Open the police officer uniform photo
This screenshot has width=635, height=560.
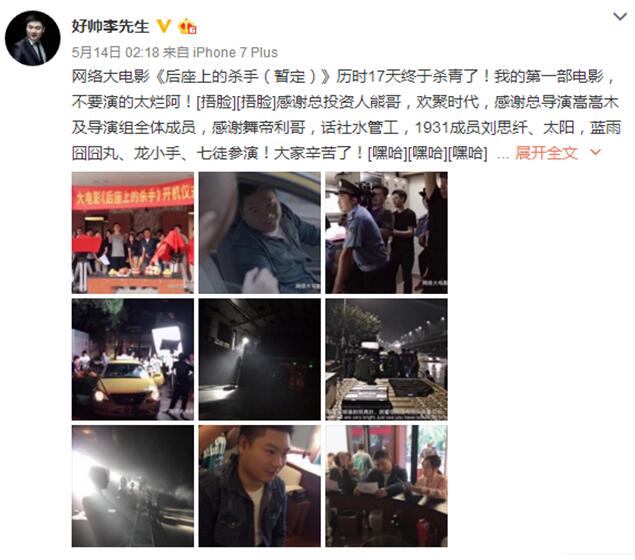(x=387, y=233)
